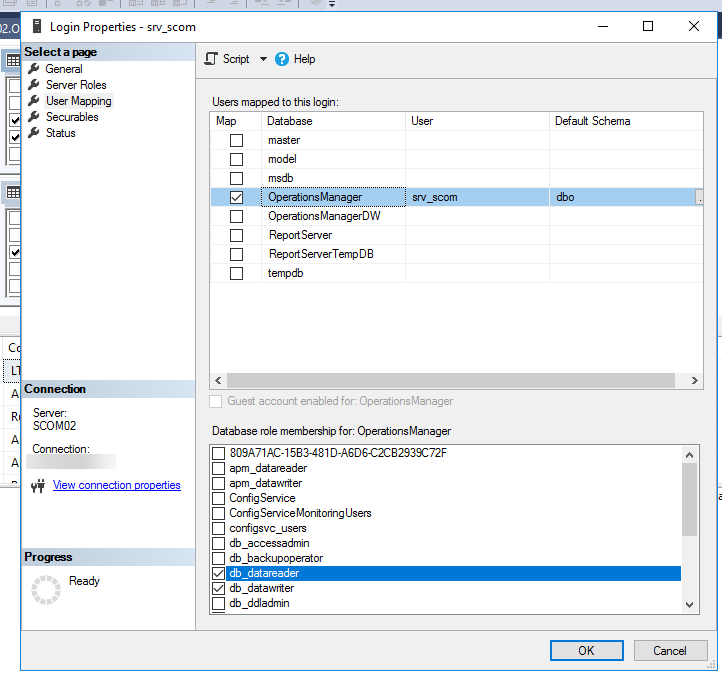Screen dimensions: 722x677
Task: Click the role list vertical scrollbar thumb
Action: (x=689, y=499)
